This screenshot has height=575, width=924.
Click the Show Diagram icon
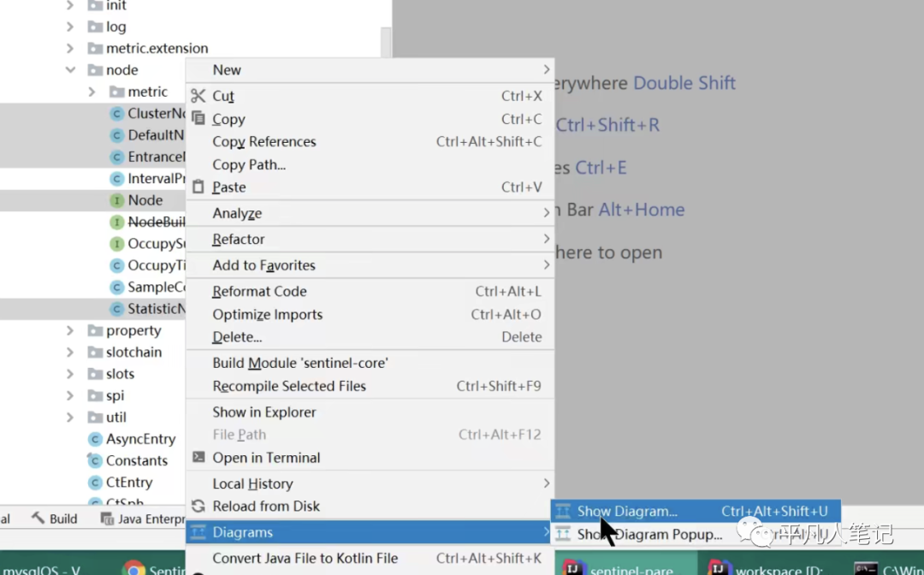pyautogui.click(x=563, y=511)
